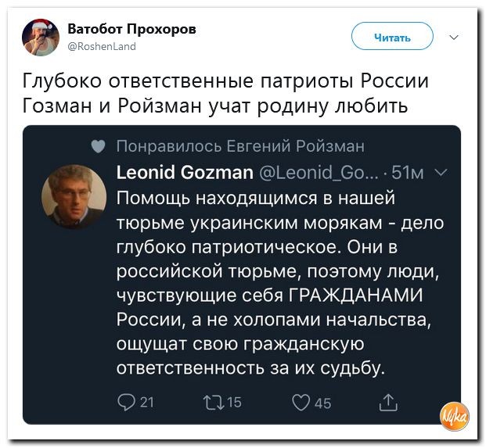This screenshot has height=448, width=486.
Task: Click the share upload arrow icon
Action: coord(388,402)
